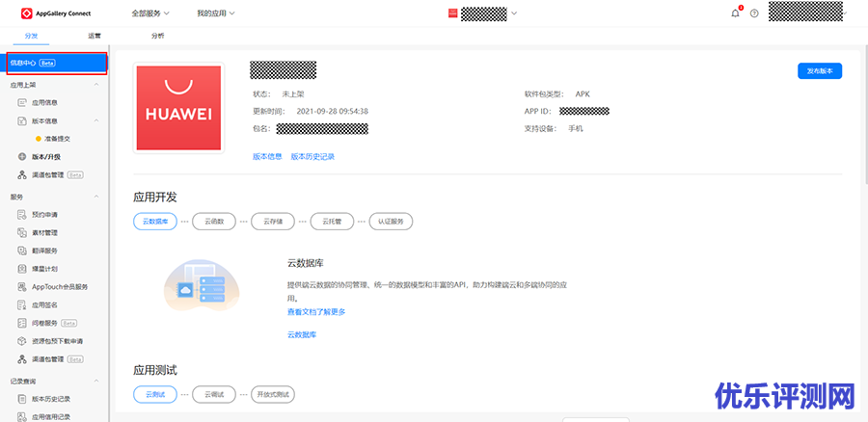Click the 渠道包管理 icon under 应用上架
The width and height of the screenshot is (868, 422).
[22, 175]
